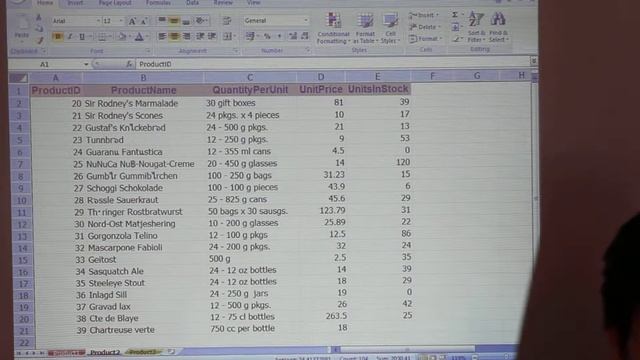Click the Increase Font Size icon
Viewport: 640px width, 360px height.
pyautogui.click(x=132, y=21)
